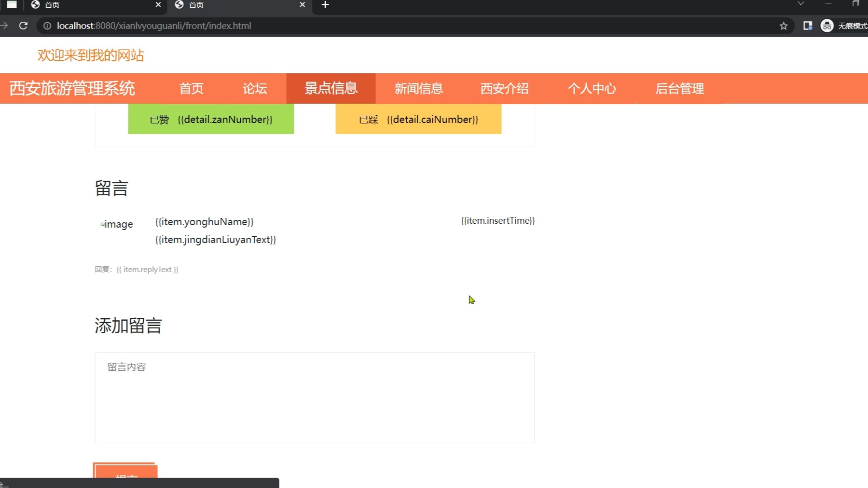The image size is (868, 488).
Task: Open the 首页 navigation menu item
Action: click(x=192, y=89)
